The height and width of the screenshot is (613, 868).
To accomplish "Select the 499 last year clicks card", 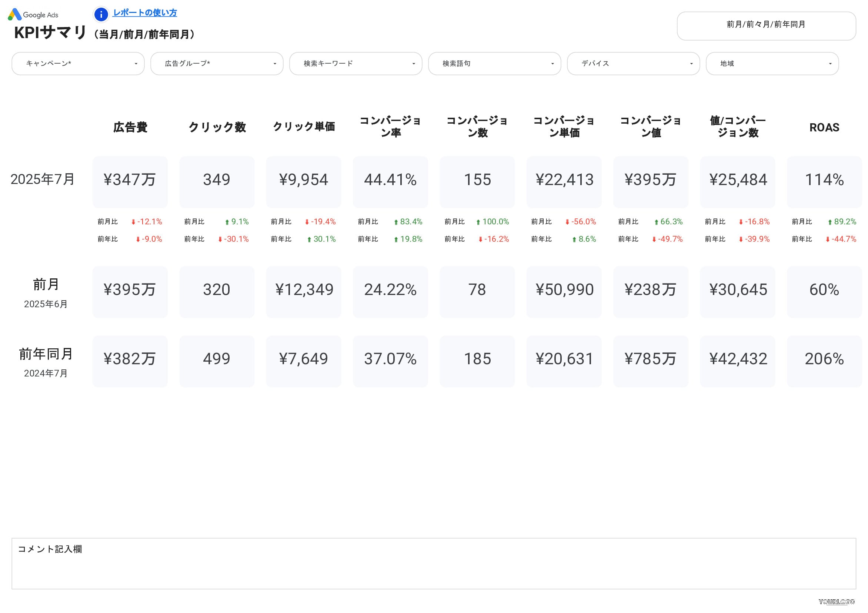I will (217, 361).
